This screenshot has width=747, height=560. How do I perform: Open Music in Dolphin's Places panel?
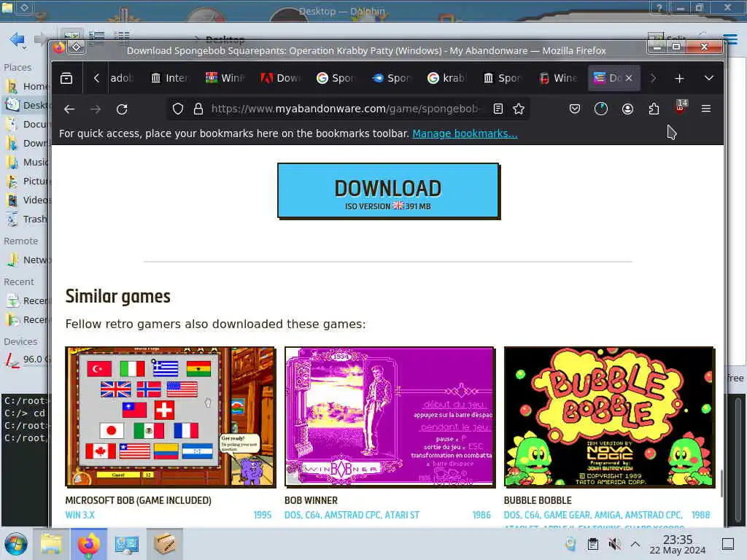pos(27,163)
